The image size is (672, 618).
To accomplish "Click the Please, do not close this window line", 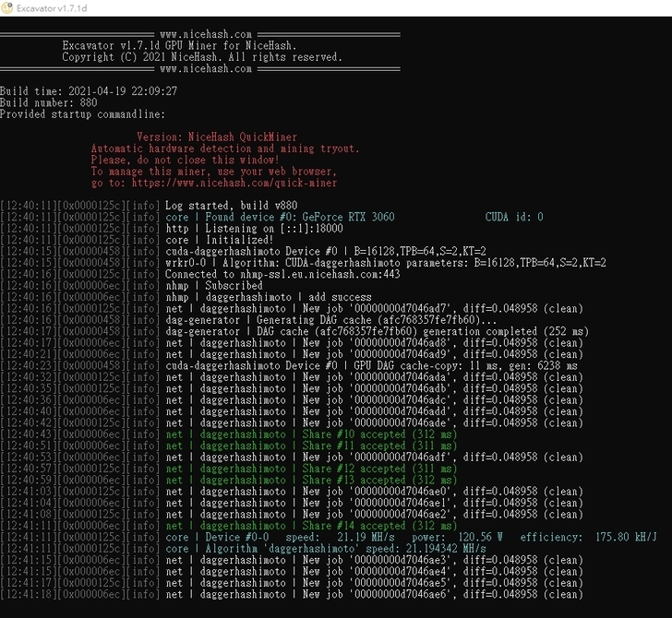I will (186, 160).
